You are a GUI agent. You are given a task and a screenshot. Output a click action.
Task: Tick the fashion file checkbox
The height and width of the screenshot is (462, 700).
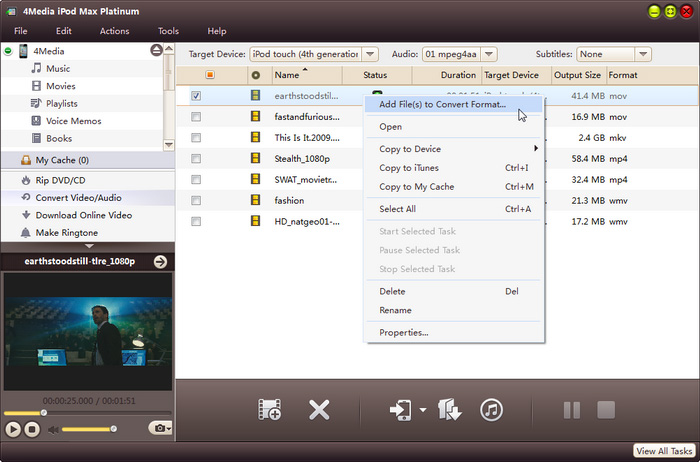tap(196, 200)
